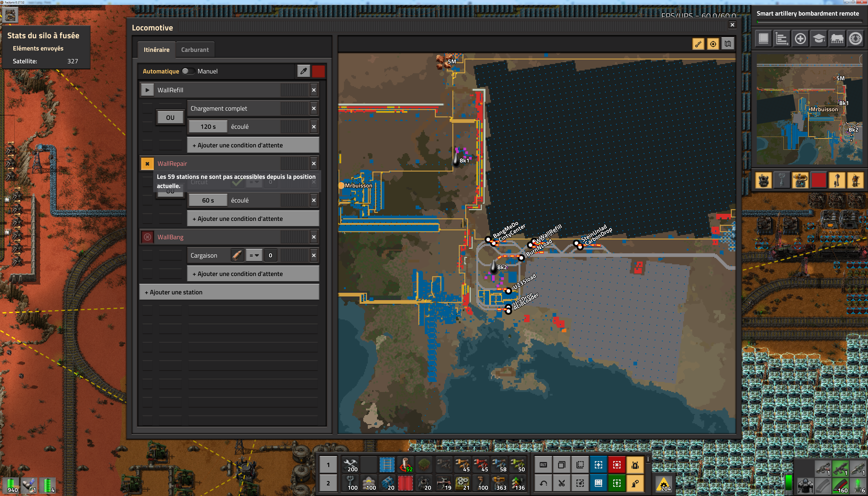Select the red deconstruction planner in hotbar

tap(405, 483)
